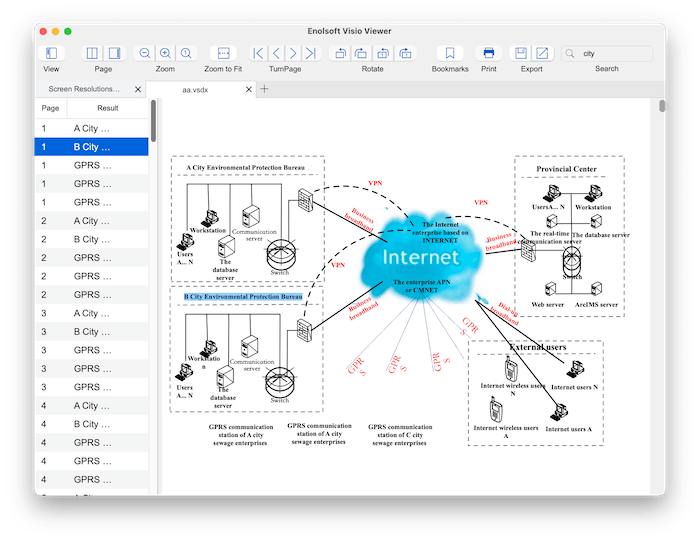Switch to Screen Resolutions tab

click(84, 89)
